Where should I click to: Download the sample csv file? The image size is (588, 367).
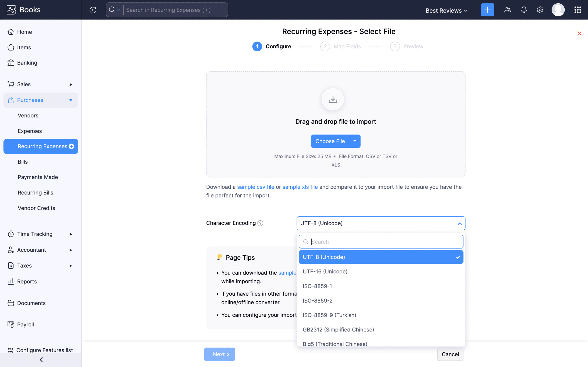[x=255, y=187]
